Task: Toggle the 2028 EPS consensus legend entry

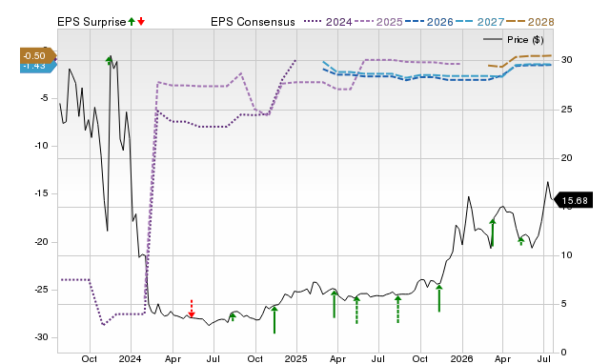Action: [x=530, y=22]
